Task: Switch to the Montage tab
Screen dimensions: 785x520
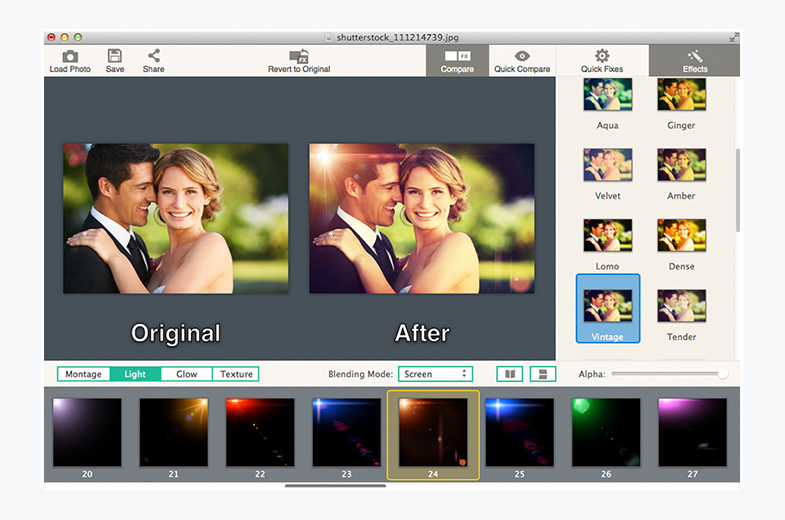Action: 83,374
